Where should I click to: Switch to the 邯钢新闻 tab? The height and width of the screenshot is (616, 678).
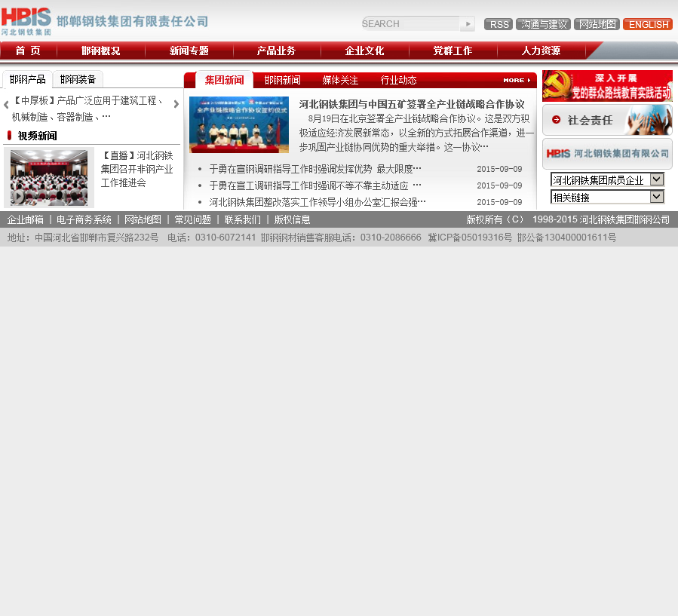click(282, 80)
